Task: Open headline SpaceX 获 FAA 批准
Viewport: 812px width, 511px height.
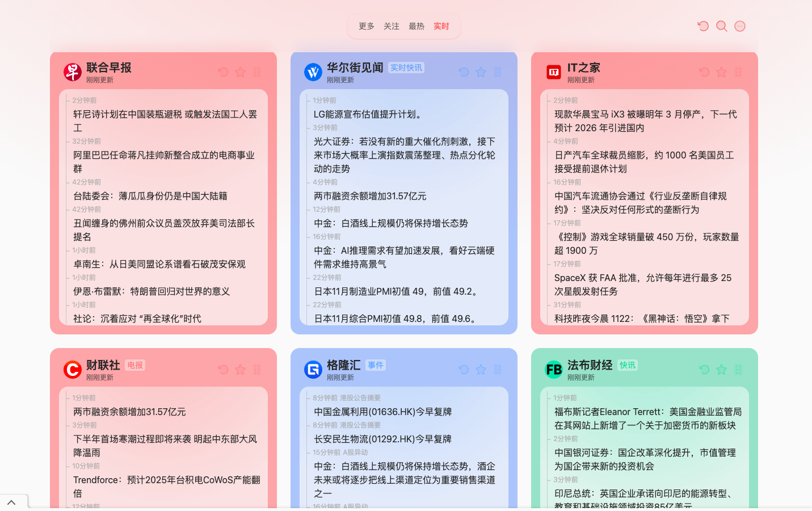Action: (x=643, y=284)
